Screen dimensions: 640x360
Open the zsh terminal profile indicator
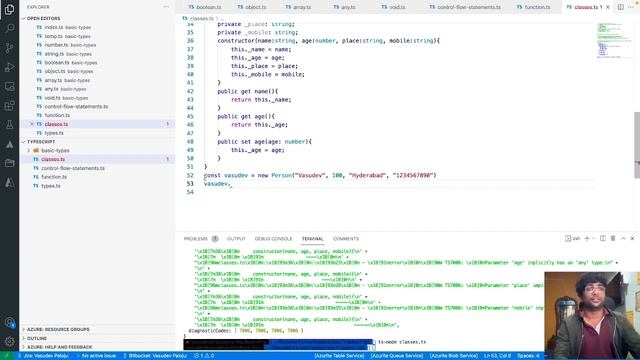click(x=572, y=238)
